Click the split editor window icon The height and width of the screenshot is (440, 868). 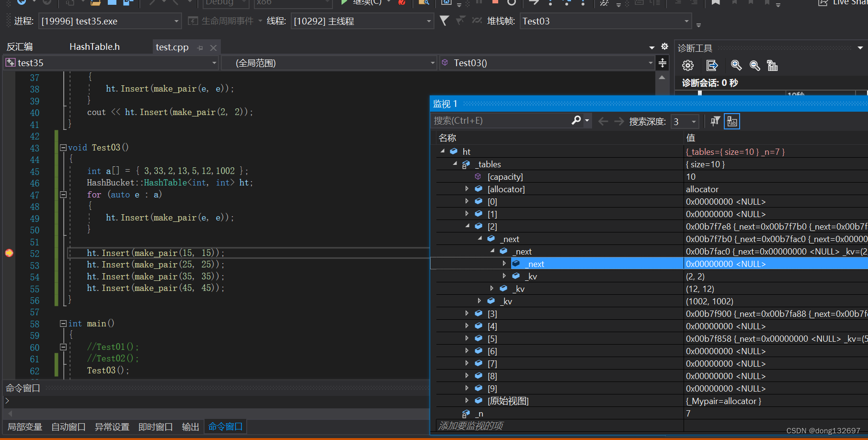click(662, 63)
